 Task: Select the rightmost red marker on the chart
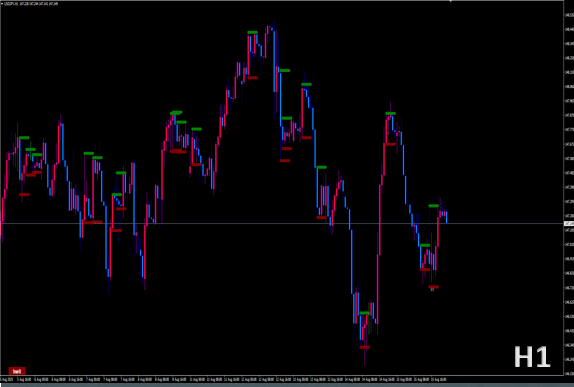pos(433,287)
